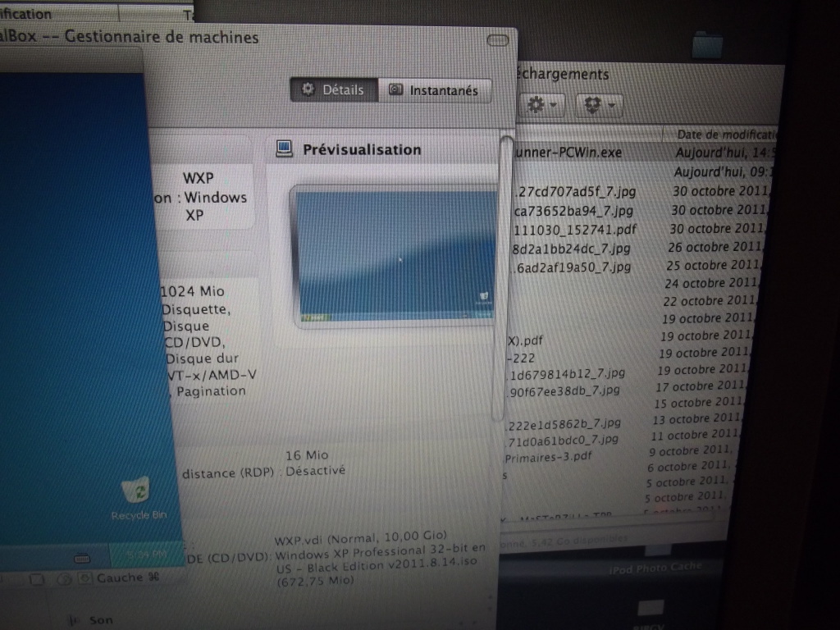This screenshot has height=630, width=840.
Task: Click the Aujourd'hui, 09: date entry
Action: click(x=724, y=172)
